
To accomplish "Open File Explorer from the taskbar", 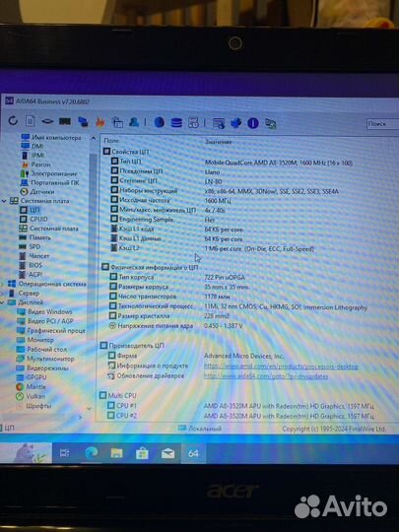I will tap(116, 453).
